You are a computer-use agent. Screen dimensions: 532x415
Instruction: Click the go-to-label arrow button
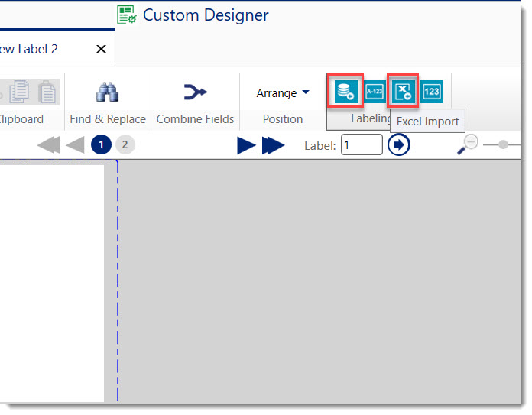398,144
